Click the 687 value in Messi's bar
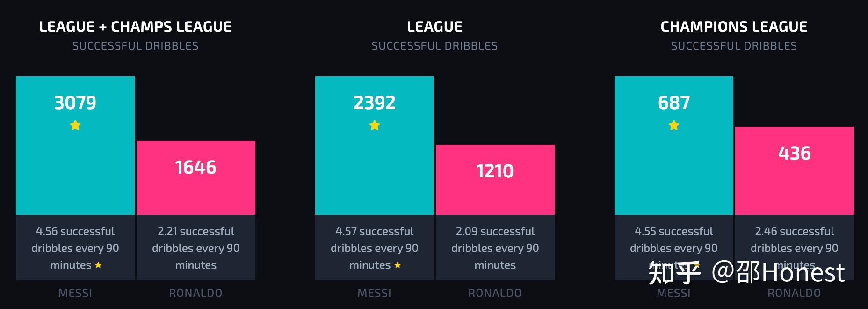 click(x=674, y=103)
